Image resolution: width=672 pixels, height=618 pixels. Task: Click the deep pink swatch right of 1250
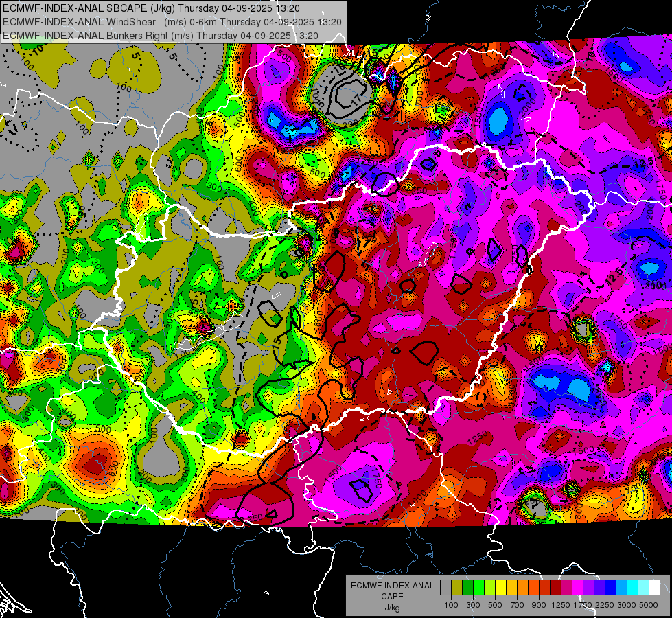566,588
